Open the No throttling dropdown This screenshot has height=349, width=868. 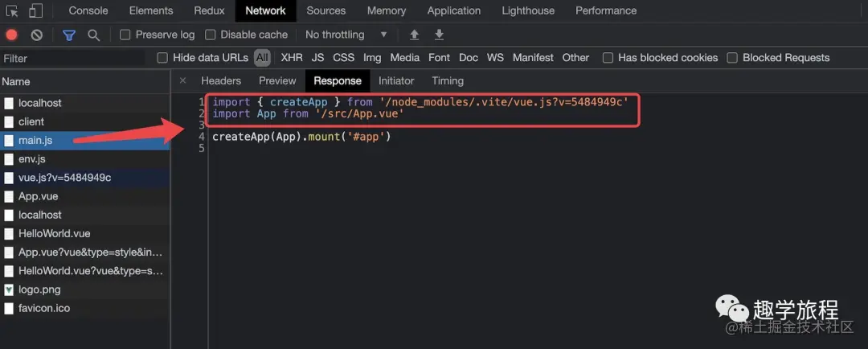pyautogui.click(x=346, y=35)
